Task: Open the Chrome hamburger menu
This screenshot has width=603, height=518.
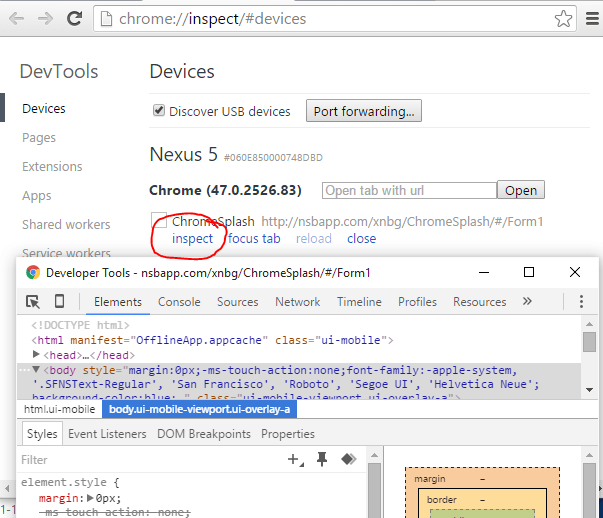Action: (592, 18)
